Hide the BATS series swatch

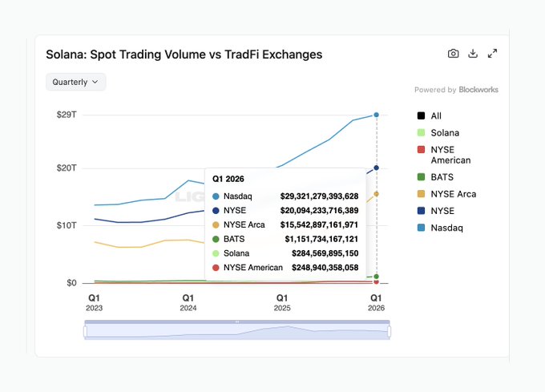(422, 177)
